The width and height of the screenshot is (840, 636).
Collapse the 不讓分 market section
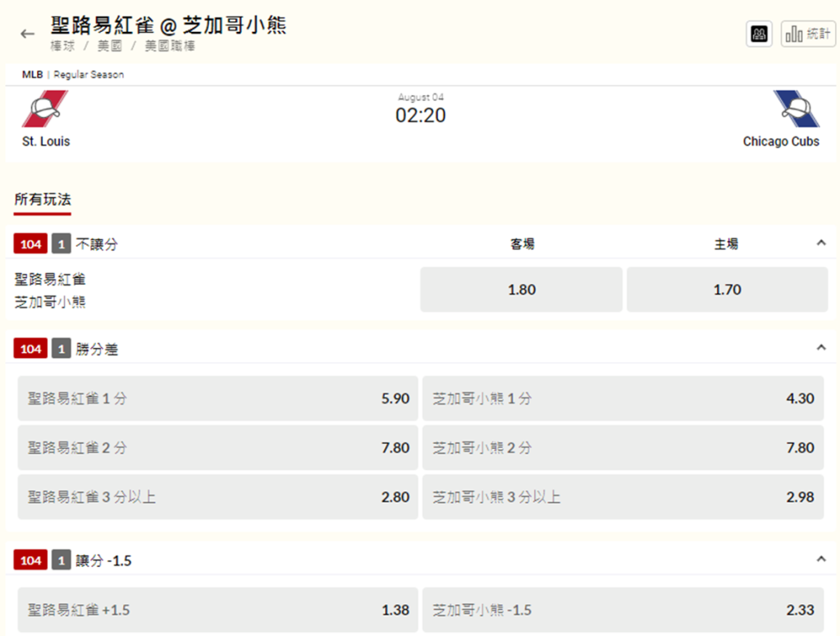820,243
